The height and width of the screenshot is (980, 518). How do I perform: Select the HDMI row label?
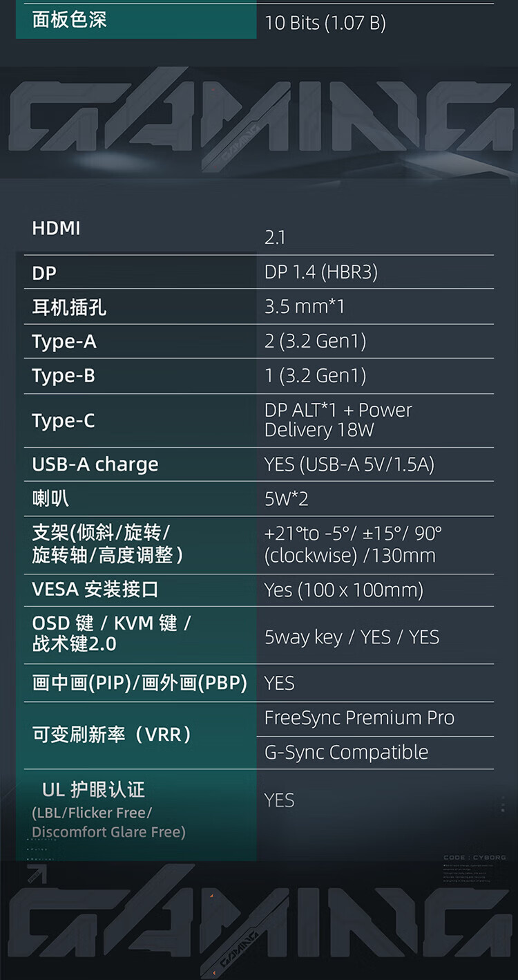[57, 228]
